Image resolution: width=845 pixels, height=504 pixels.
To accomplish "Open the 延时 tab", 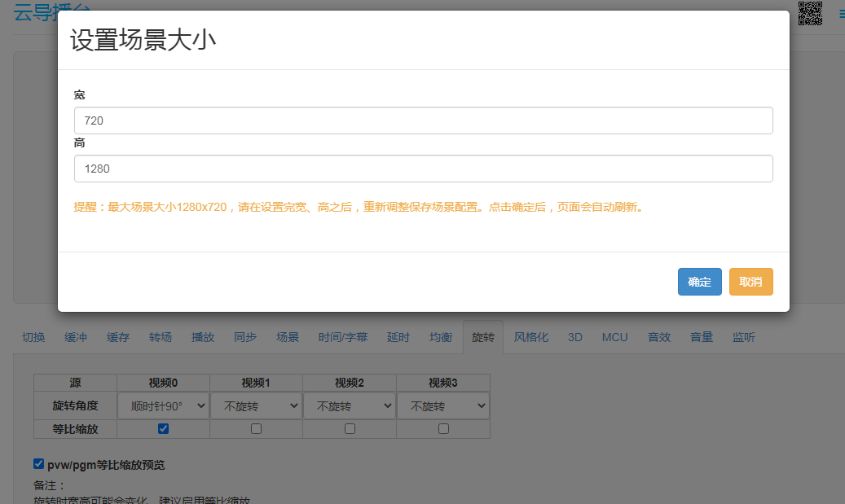I will 398,337.
